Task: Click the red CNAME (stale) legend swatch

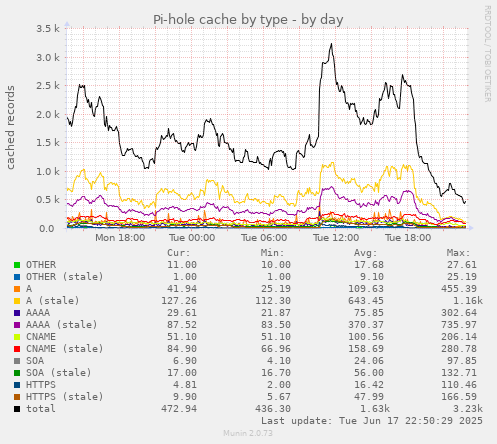Action: tap(17, 349)
